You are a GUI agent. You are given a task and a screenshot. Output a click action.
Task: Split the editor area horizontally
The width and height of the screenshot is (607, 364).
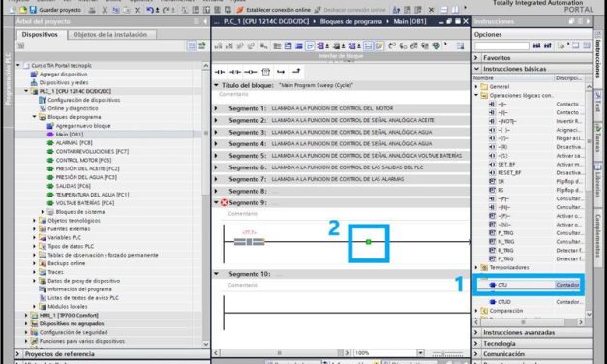click(x=444, y=10)
